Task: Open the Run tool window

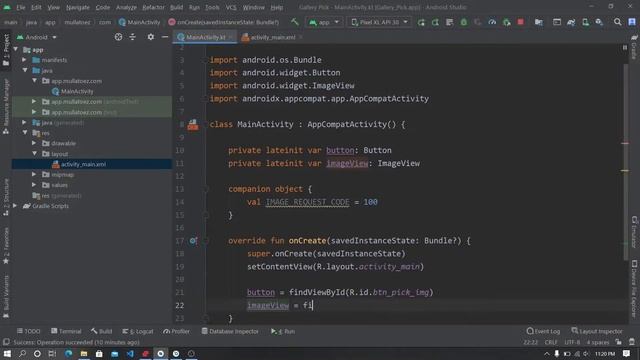Action: coord(283,331)
